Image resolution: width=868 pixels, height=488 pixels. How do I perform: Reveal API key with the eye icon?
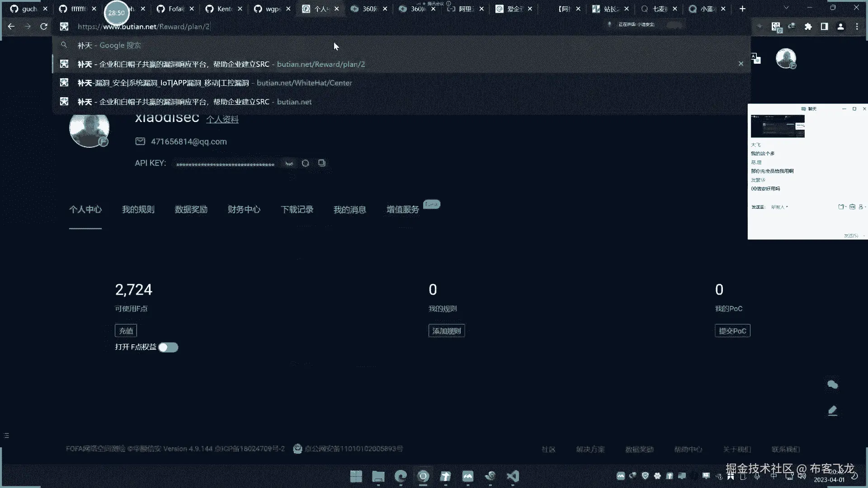tap(289, 163)
